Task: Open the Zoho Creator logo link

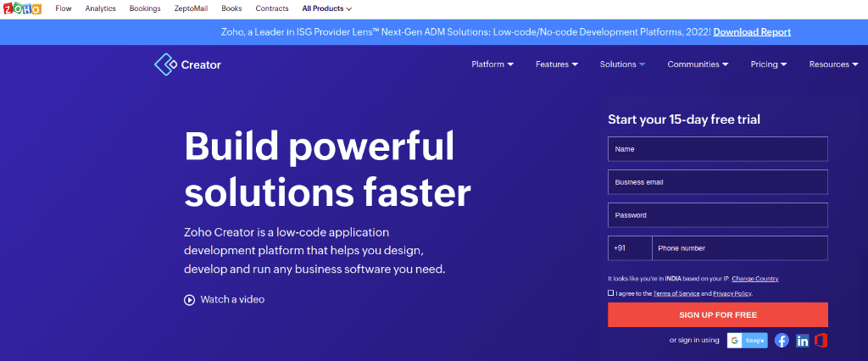Action: coord(187,64)
